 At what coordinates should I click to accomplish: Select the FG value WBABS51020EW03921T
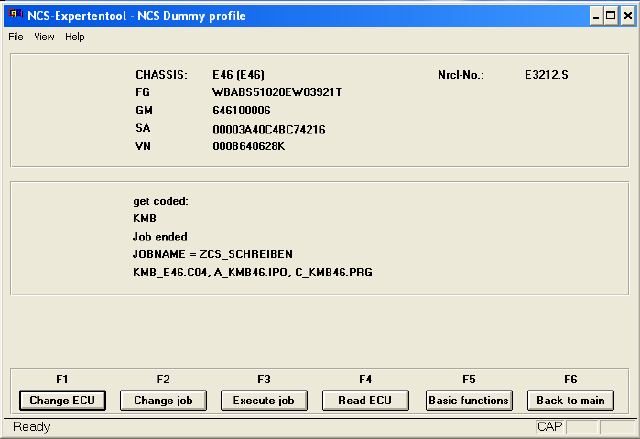click(277, 93)
